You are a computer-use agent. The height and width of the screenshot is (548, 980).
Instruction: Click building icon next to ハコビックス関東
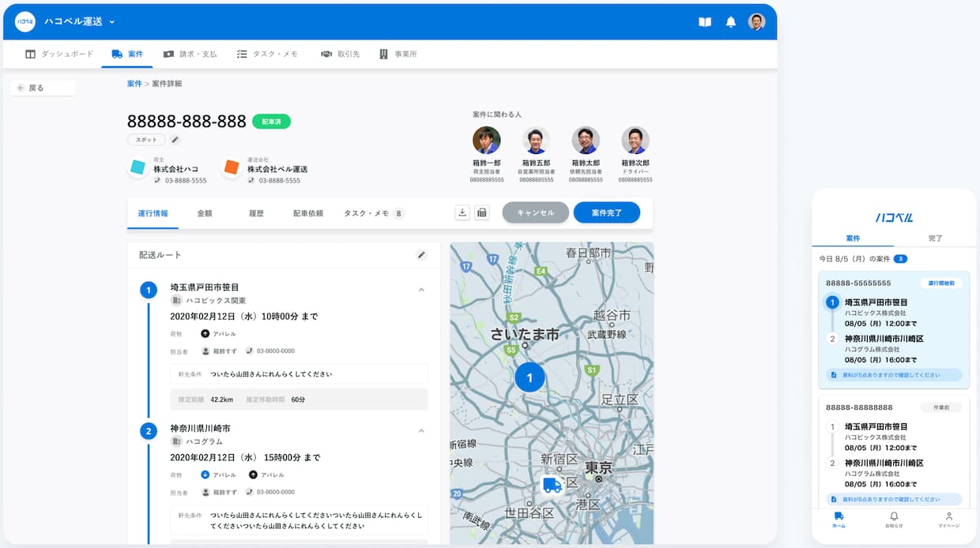click(176, 301)
